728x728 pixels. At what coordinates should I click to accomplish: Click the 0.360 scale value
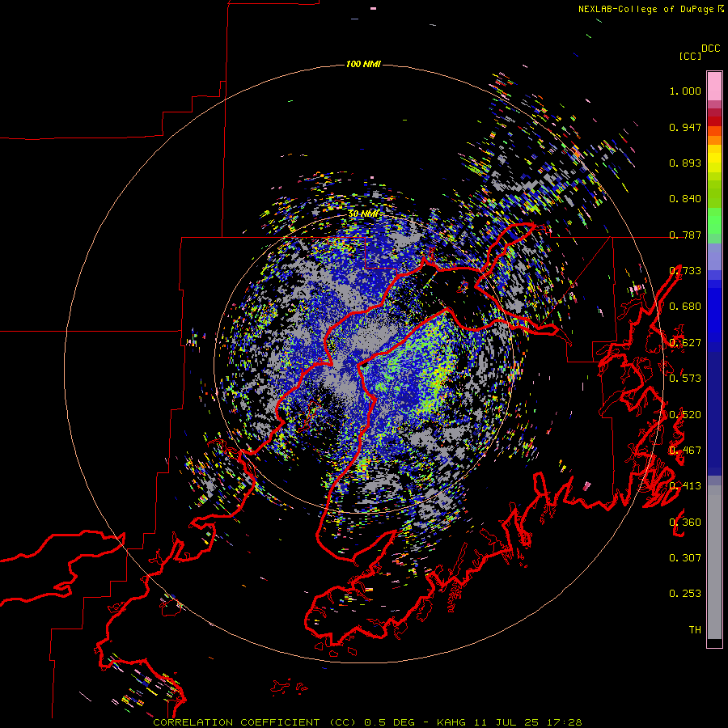click(x=685, y=522)
